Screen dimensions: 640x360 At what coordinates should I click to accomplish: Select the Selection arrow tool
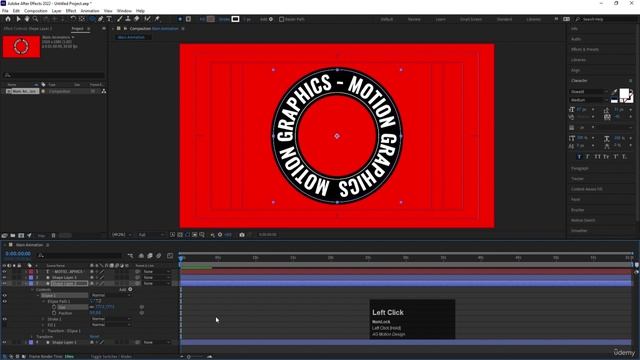[18, 19]
